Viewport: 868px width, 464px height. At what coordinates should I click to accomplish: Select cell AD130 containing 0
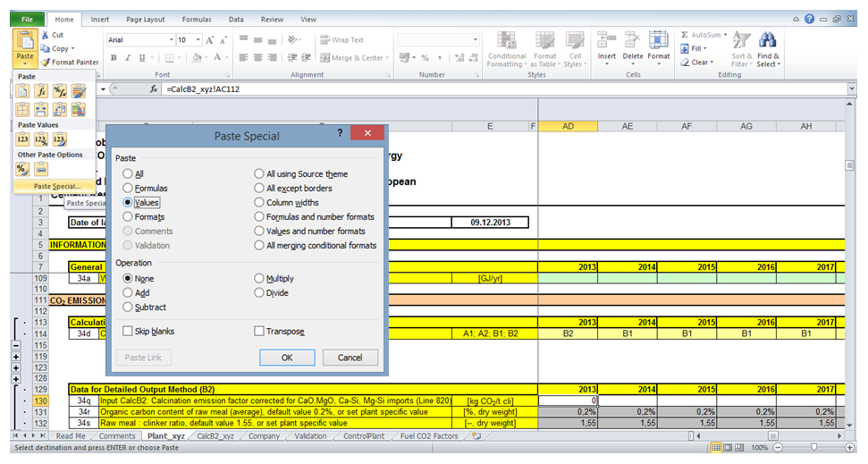(x=568, y=401)
